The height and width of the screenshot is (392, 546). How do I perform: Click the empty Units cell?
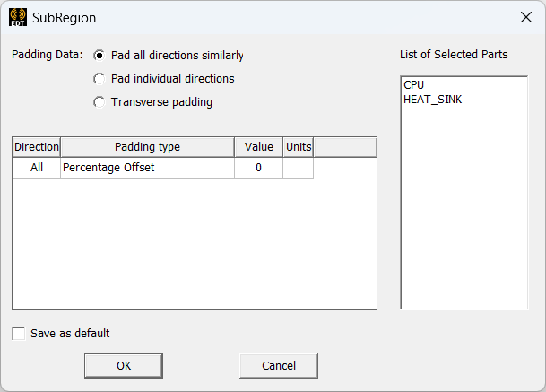coord(298,168)
